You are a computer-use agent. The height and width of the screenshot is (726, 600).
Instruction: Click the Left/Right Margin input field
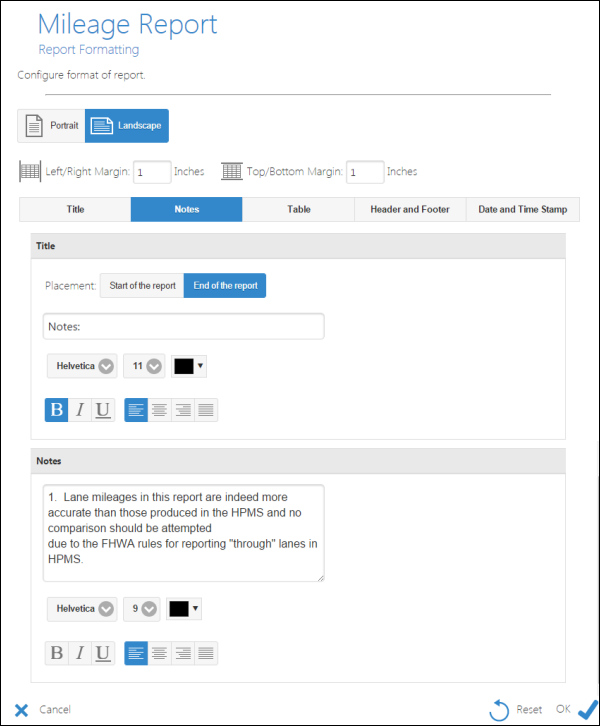pyautogui.click(x=152, y=172)
